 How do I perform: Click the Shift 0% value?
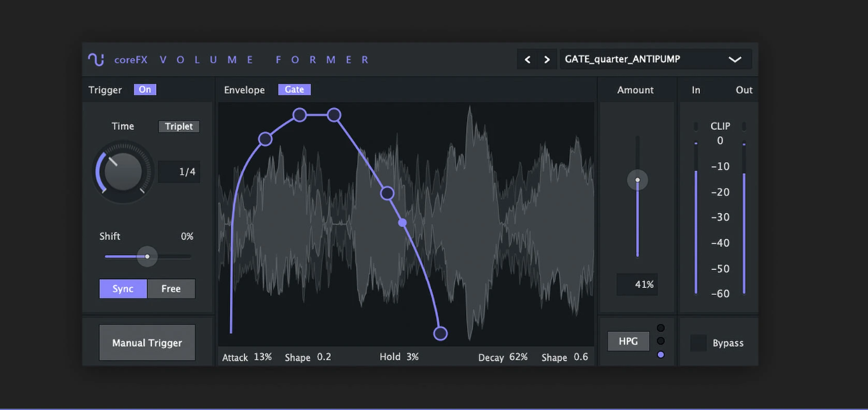coord(187,236)
